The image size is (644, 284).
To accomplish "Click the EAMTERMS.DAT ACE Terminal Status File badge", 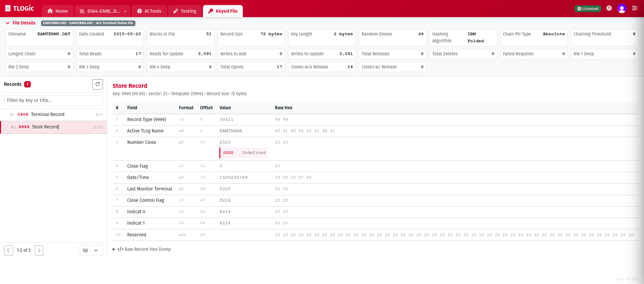I will (x=88, y=23).
